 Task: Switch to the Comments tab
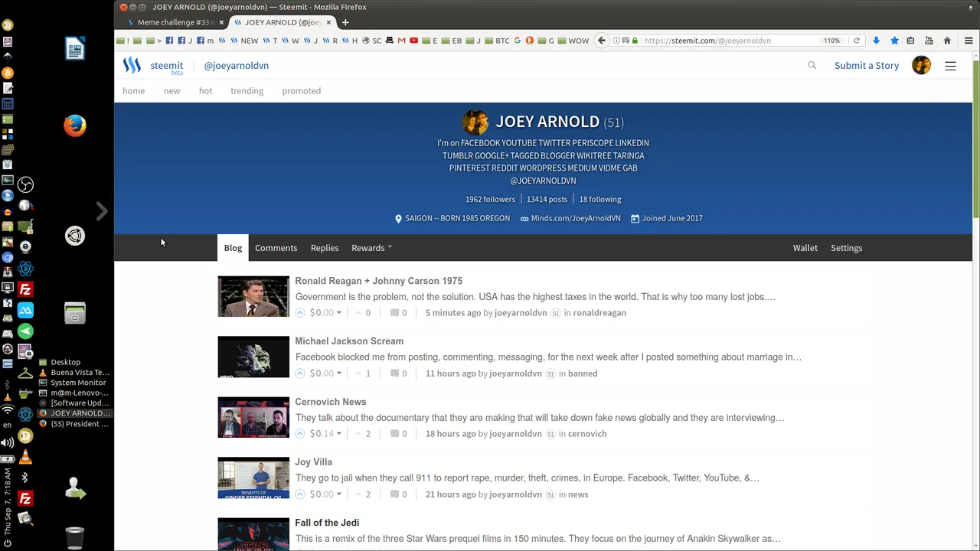276,248
